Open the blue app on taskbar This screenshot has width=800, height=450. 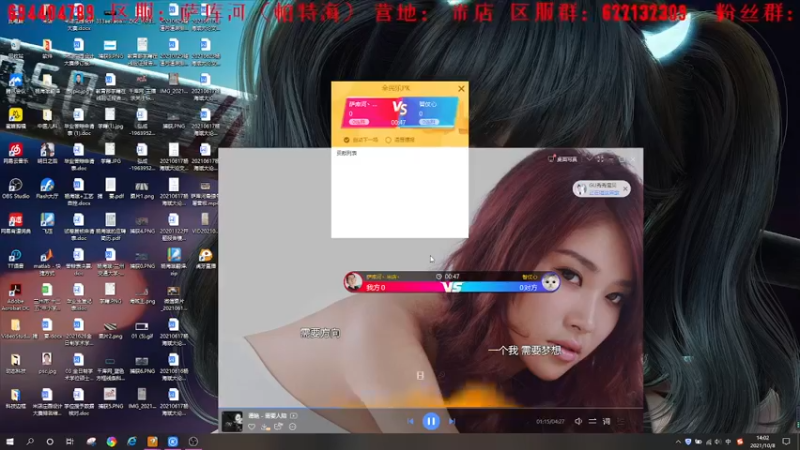(x=172, y=441)
